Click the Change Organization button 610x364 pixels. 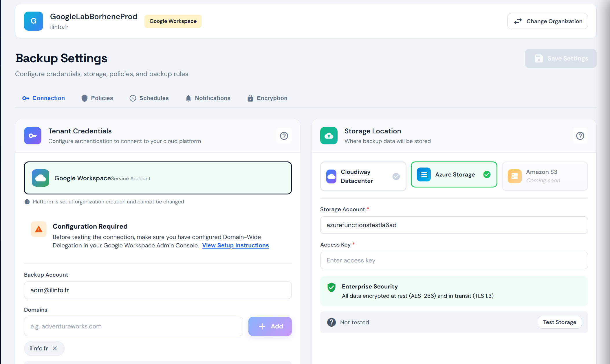coord(547,21)
